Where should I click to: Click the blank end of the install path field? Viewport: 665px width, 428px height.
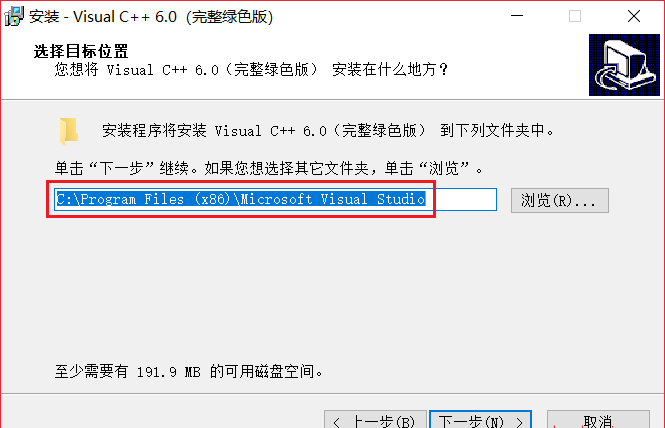coord(461,199)
